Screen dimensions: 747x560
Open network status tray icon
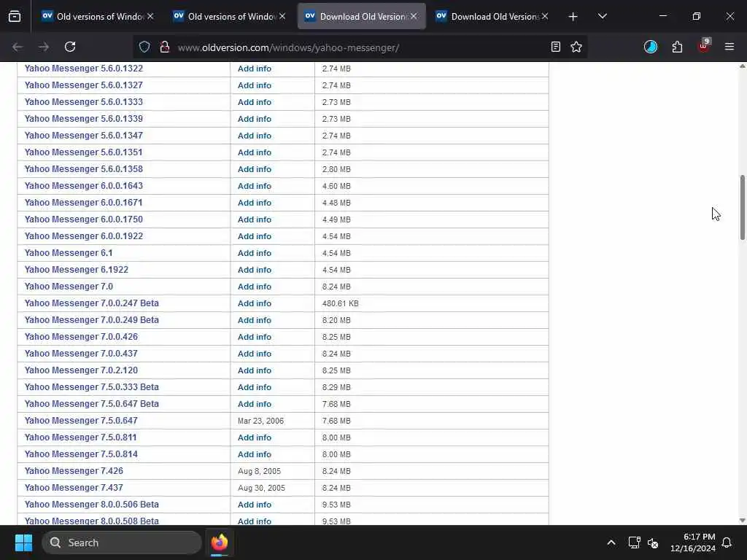click(x=634, y=542)
